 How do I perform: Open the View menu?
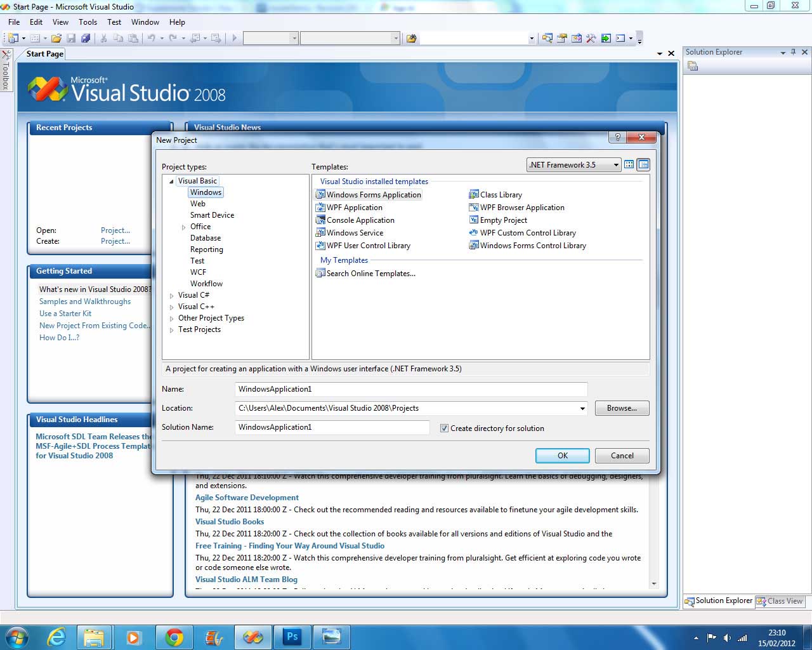click(x=61, y=22)
